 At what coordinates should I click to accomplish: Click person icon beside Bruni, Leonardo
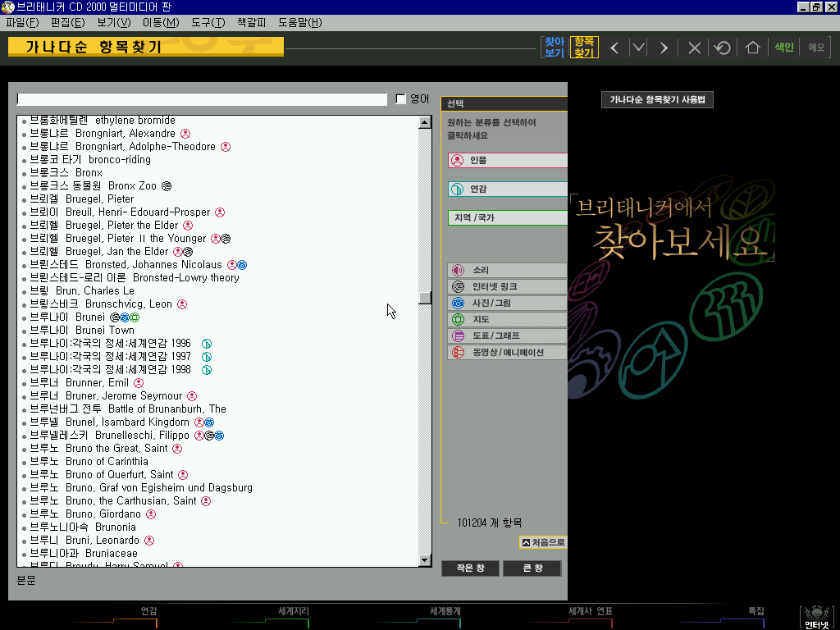(149, 541)
